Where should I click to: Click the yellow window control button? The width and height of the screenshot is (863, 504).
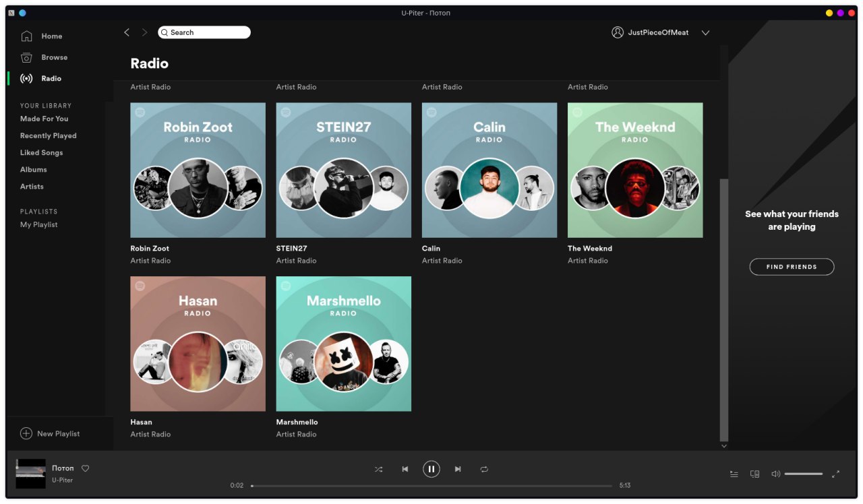tap(829, 13)
